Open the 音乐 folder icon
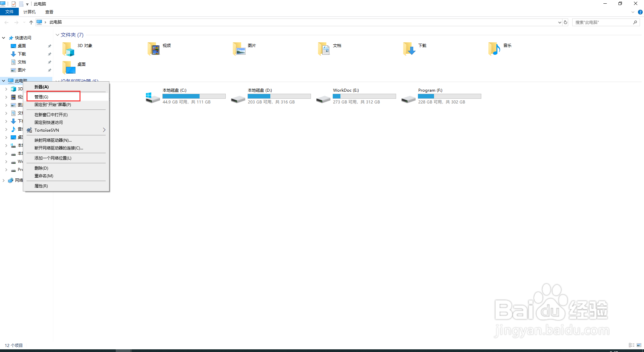This screenshot has height=352, width=644. point(494,49)
